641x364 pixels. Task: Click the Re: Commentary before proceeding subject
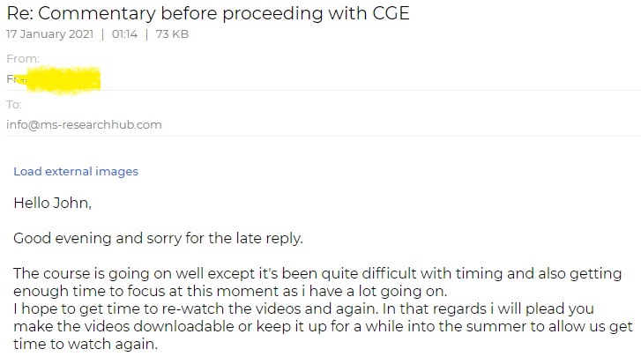tap(208, 13)
